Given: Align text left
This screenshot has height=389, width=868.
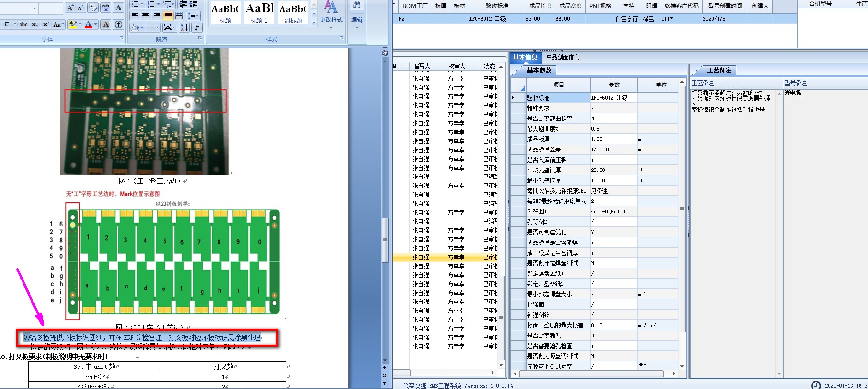Looking at the screenshot, I should tap(135, 16).
